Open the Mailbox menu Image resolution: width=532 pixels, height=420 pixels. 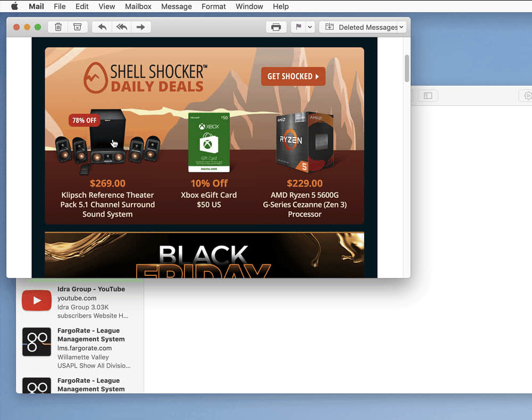tap(138, 6)
